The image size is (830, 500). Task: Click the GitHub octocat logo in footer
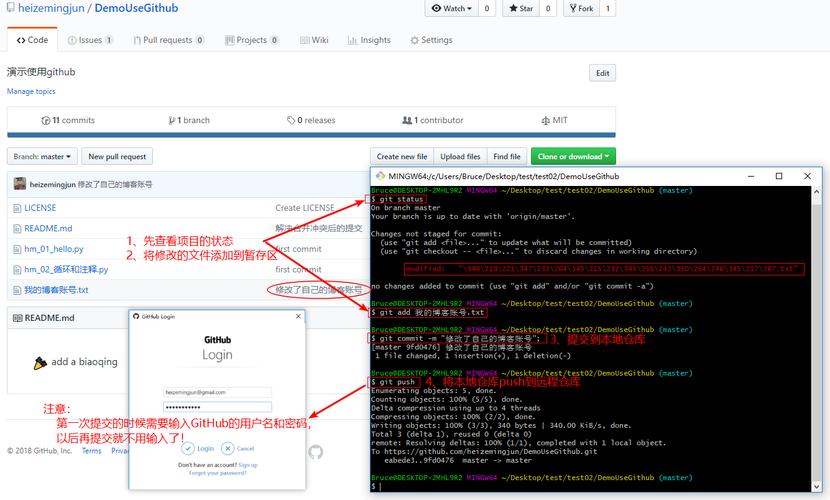coord(315,452)
